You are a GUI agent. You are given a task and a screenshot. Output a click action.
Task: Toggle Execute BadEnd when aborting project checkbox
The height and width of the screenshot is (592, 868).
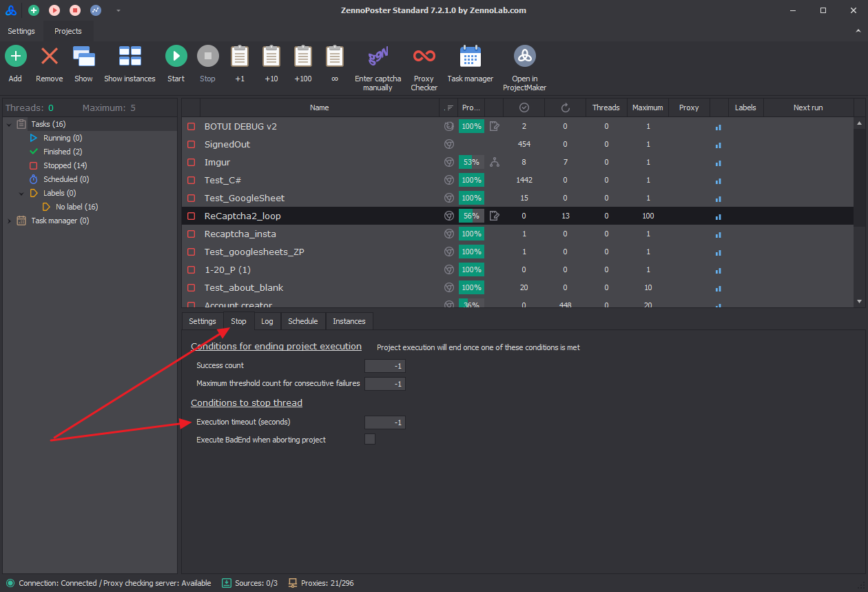(370, 439)
